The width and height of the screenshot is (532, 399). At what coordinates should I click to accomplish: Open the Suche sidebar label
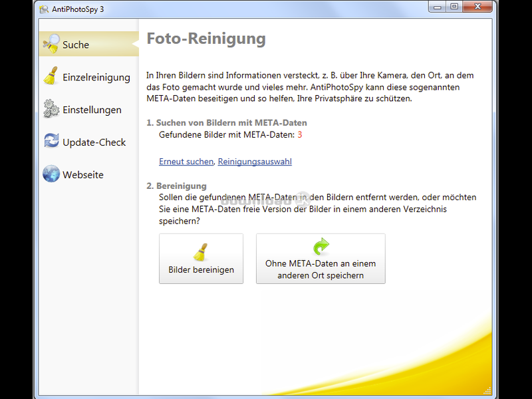76,45
